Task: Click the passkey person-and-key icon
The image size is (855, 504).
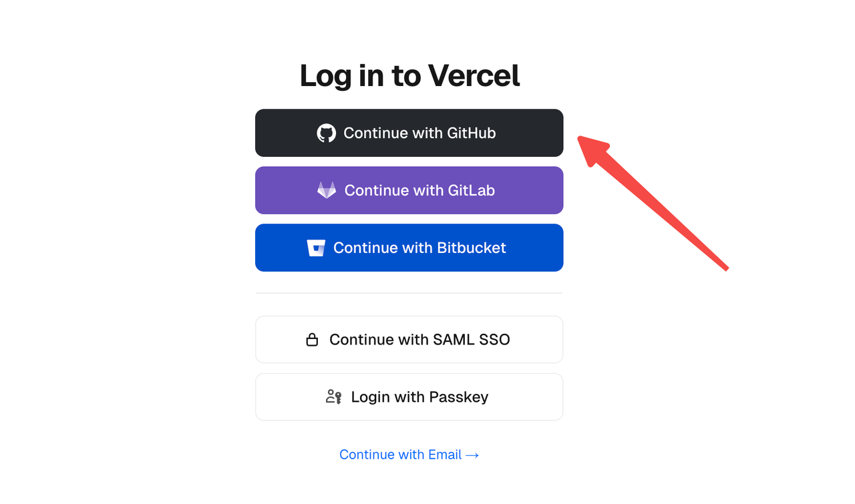Action: 333,397
